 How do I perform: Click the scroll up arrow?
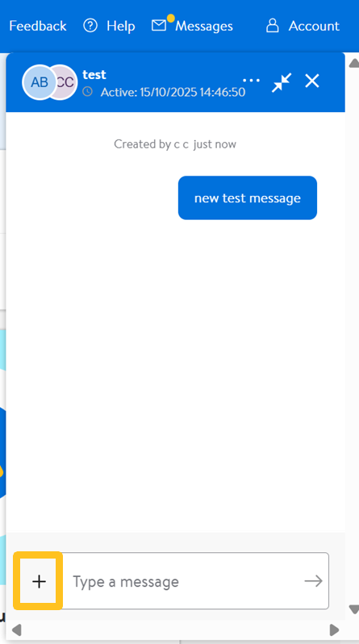point(353,63)
